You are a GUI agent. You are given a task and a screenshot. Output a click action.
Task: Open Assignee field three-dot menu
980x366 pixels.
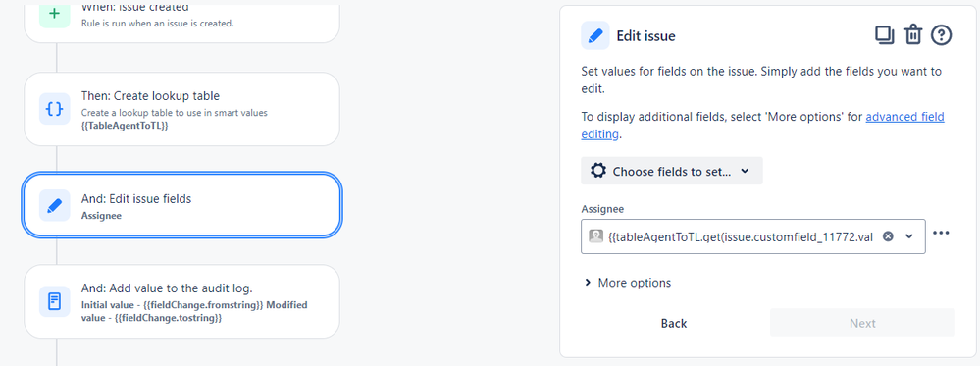tap(941, 233)
